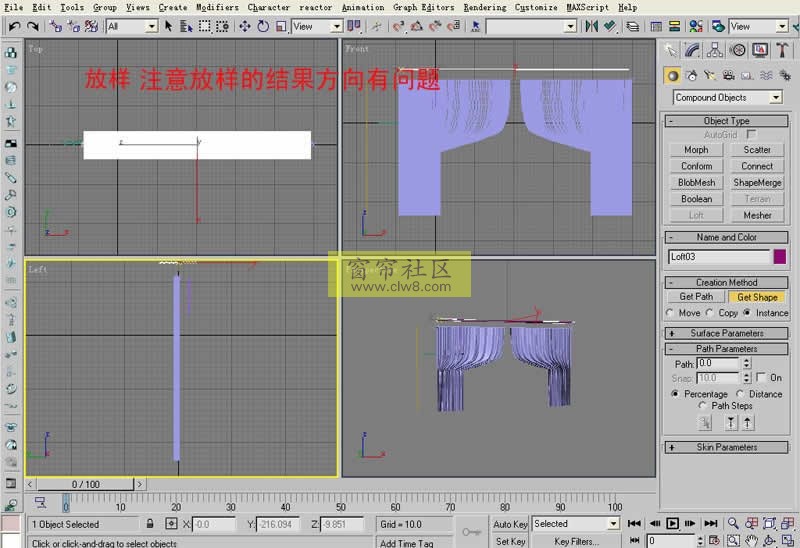
Task: Select the Distance radio option
Action: tap(740, 394)
